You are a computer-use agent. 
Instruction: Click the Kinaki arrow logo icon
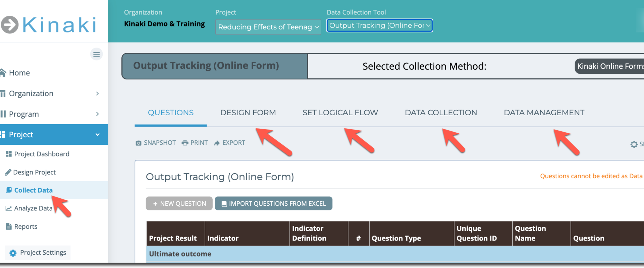click(9, 25)
